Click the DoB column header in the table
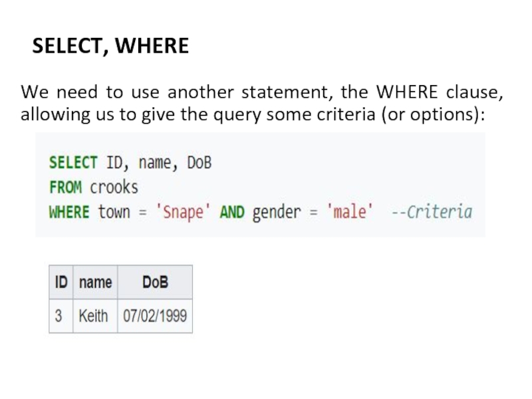This screenshot has height=399, width=532. point(155,282)
